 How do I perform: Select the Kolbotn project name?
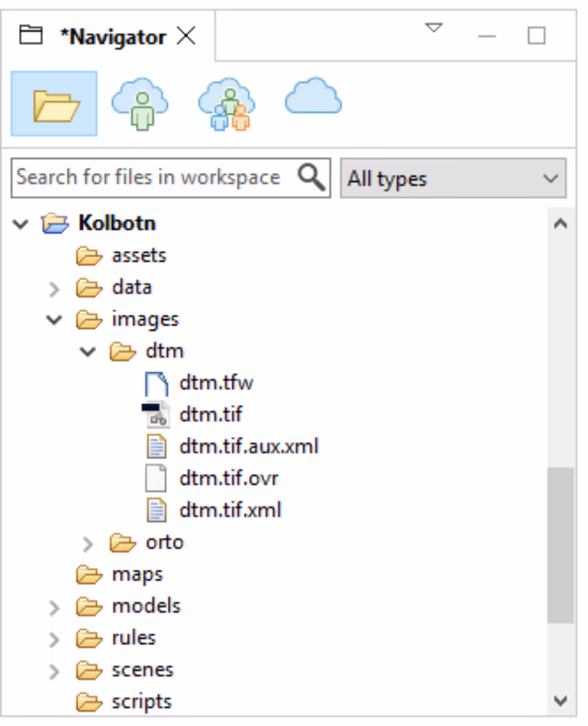coord(117,224)
